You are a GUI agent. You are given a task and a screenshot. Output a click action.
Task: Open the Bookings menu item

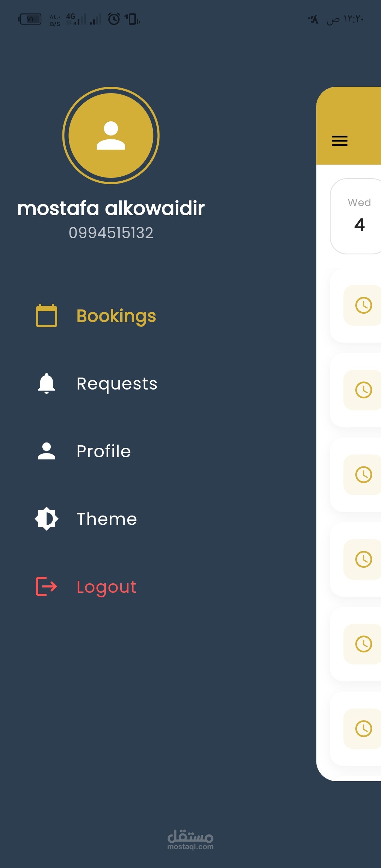point(116,316)
